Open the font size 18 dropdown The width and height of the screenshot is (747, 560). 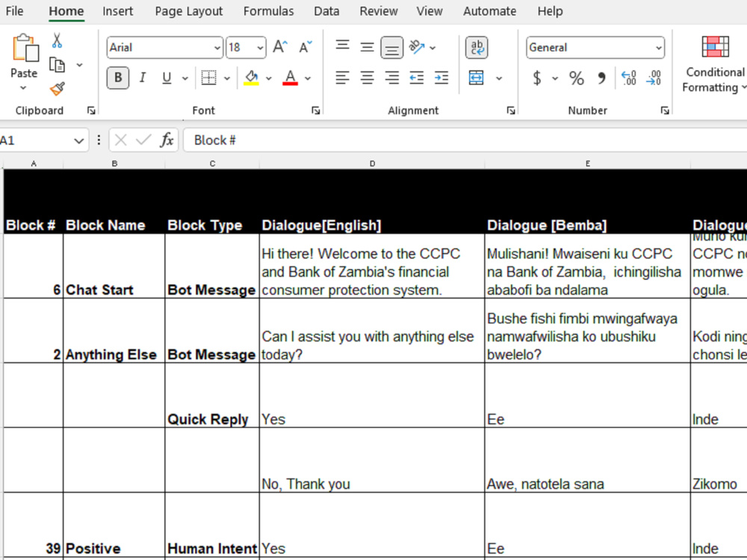point(260,48)
